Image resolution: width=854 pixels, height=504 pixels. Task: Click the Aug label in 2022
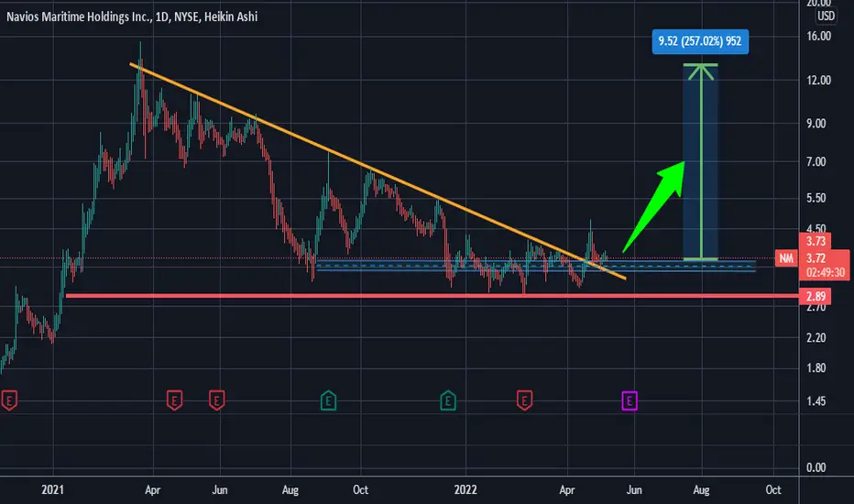pyautogui.click(x=701, y=490)
